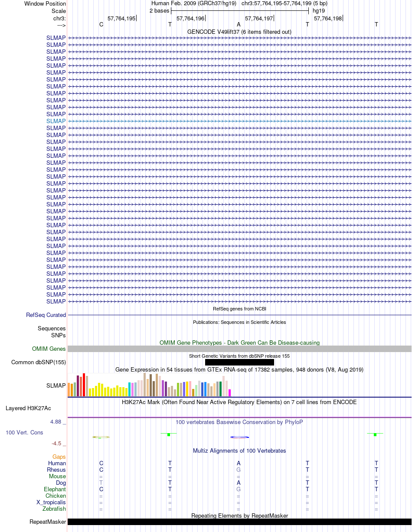Click the Scale track label
Image resolution: width=412 pixels, height=532 pixels.
click(59, 11)
